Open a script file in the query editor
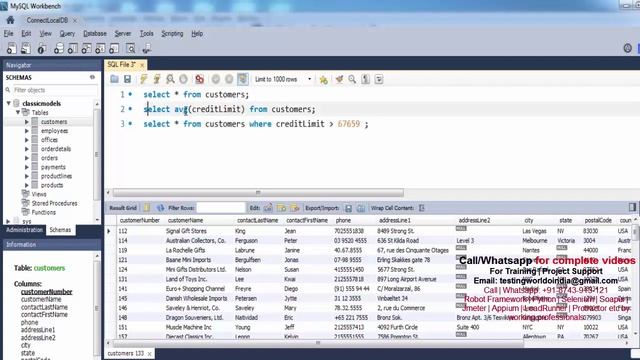Screen dimensions: 640x360 point(114,79)
